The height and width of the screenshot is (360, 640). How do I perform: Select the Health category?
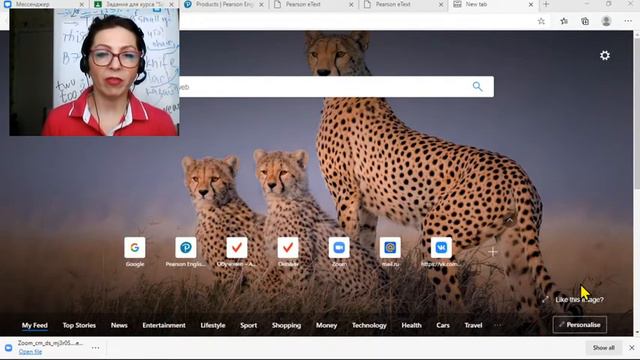tap(411, 325)
